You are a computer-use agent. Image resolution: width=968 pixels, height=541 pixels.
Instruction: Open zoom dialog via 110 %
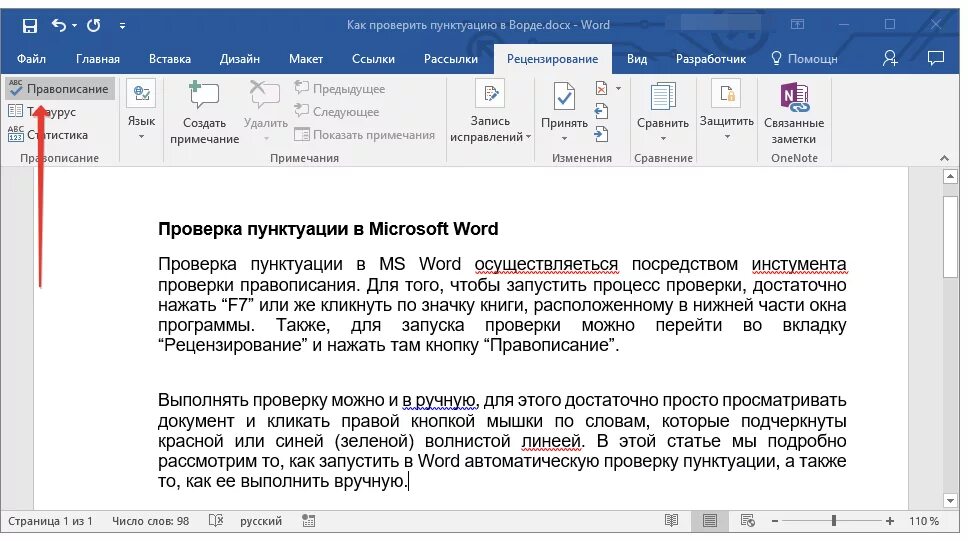[924, 521]
